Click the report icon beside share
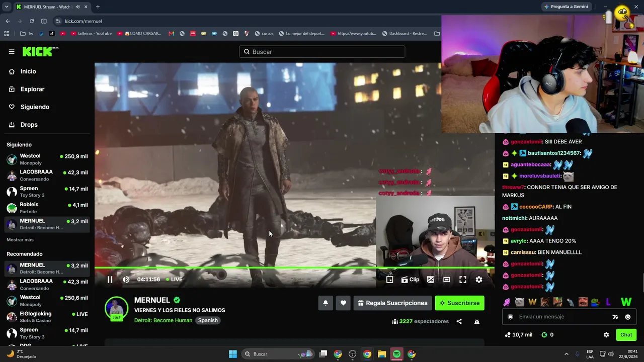644x362 pixels. coord(476,321)
